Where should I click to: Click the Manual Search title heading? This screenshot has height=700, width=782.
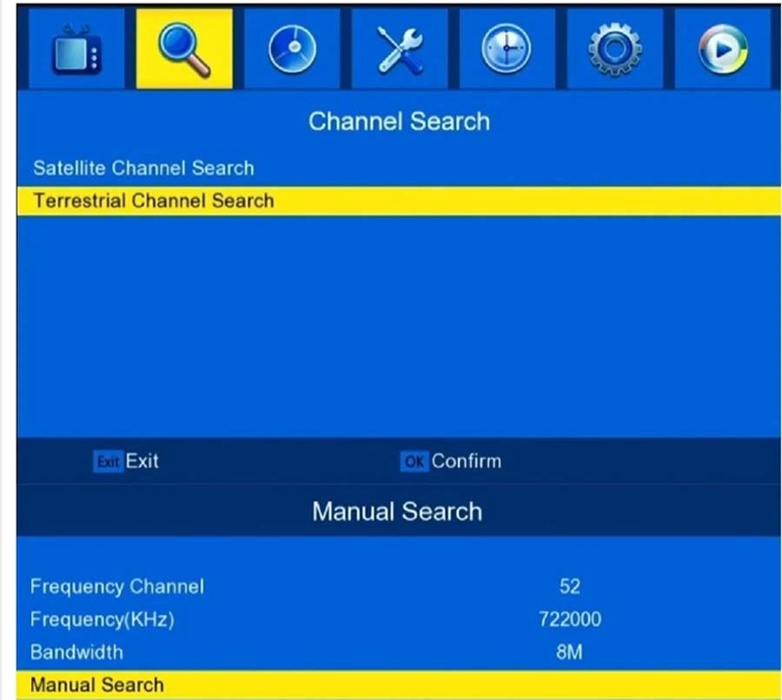click(x=397, y=512)
